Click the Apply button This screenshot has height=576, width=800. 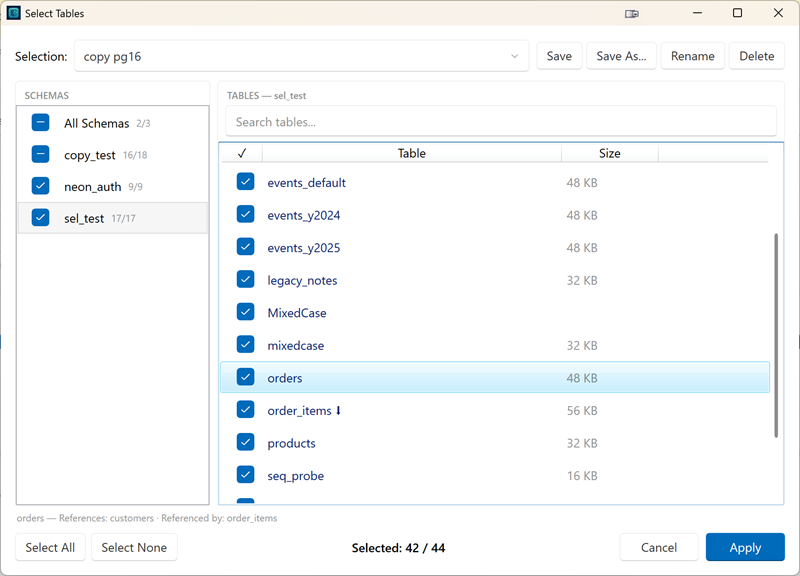[745, 547]
